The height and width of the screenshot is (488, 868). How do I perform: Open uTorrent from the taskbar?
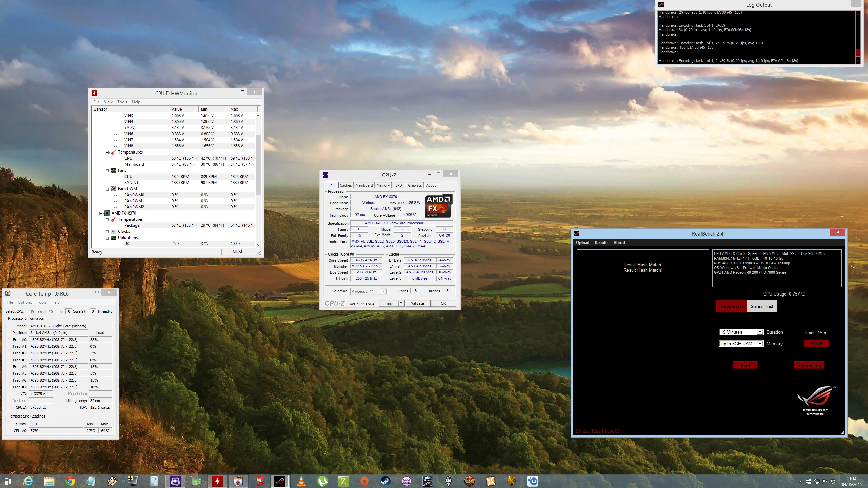click(322, 481)
